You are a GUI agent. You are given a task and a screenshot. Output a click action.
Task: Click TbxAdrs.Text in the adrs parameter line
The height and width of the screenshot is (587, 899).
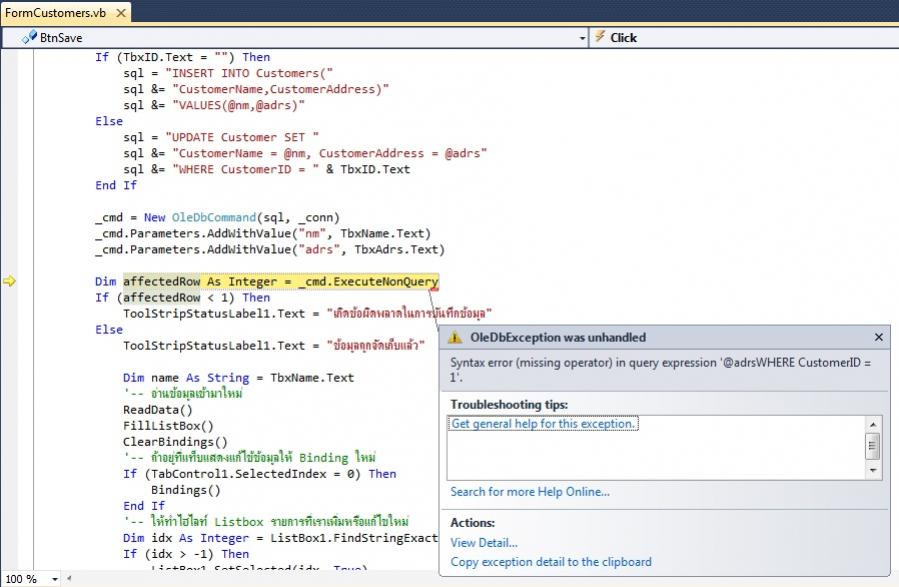coord(396,250)
